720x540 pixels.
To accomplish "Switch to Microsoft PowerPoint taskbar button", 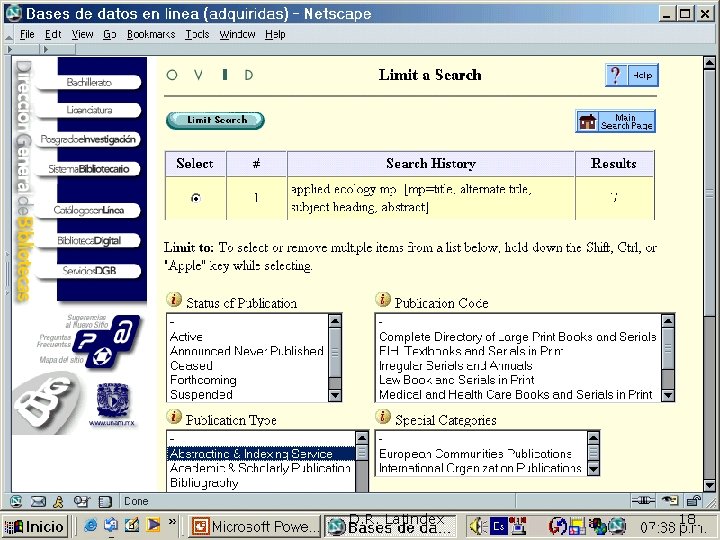I will coord(255,526).
